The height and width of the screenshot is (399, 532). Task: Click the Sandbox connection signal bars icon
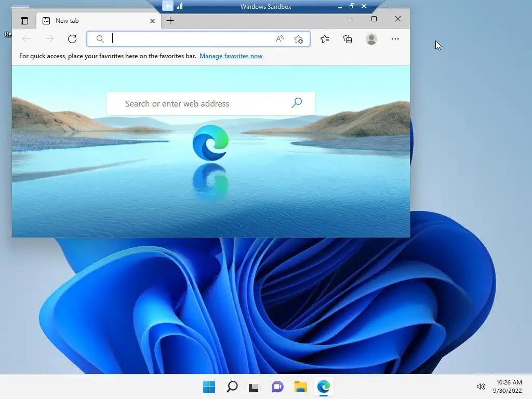pos(179,6)
